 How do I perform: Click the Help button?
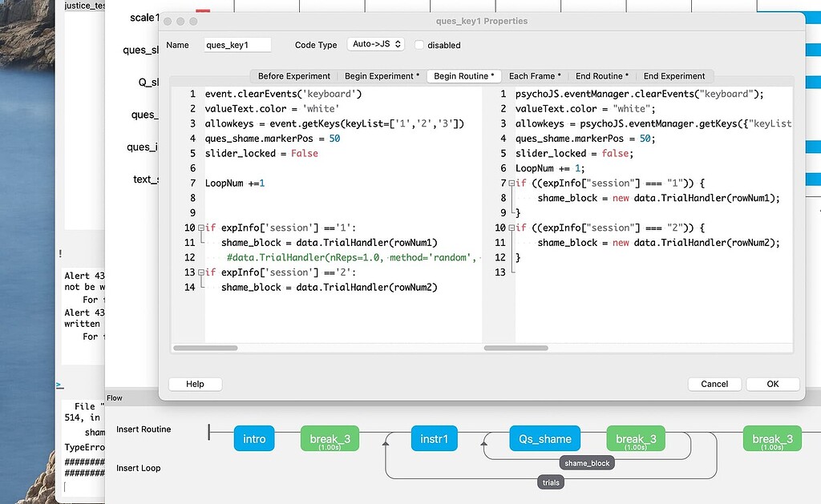point(194,384)
